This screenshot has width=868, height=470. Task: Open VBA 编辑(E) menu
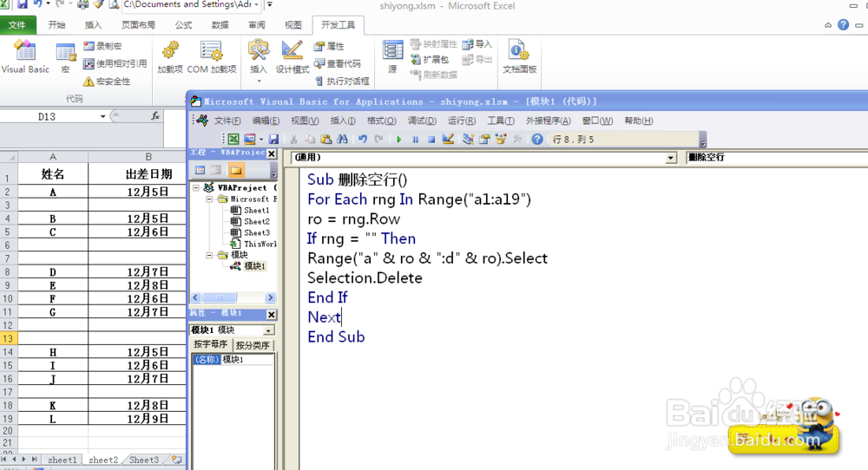(x=266, y=121)
